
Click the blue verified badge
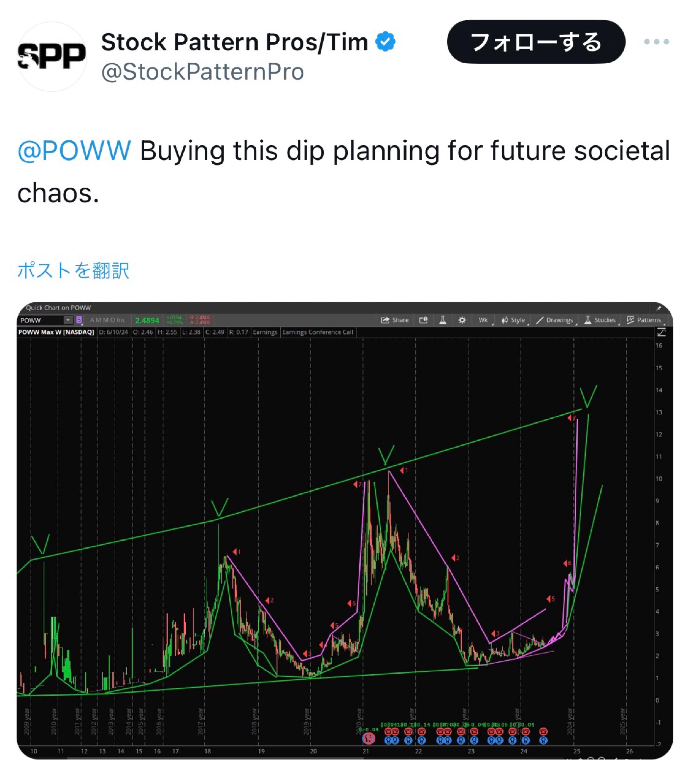click(x=385, y=41)
